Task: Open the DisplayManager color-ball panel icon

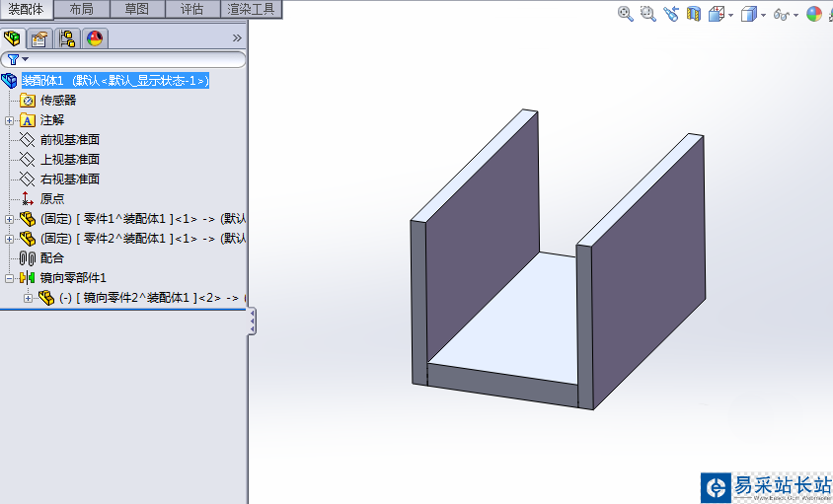Action: click(x=95, y=38)
